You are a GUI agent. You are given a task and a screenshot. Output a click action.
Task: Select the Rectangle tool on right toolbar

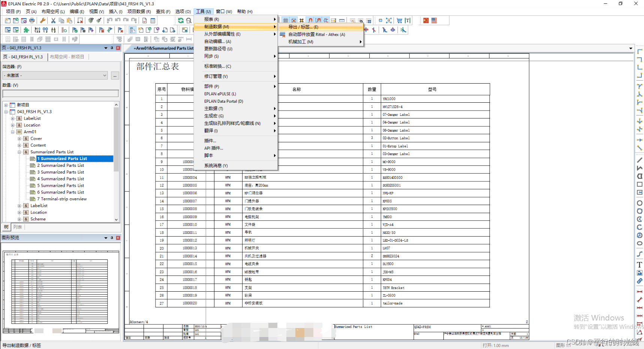[x=640, y=184]
